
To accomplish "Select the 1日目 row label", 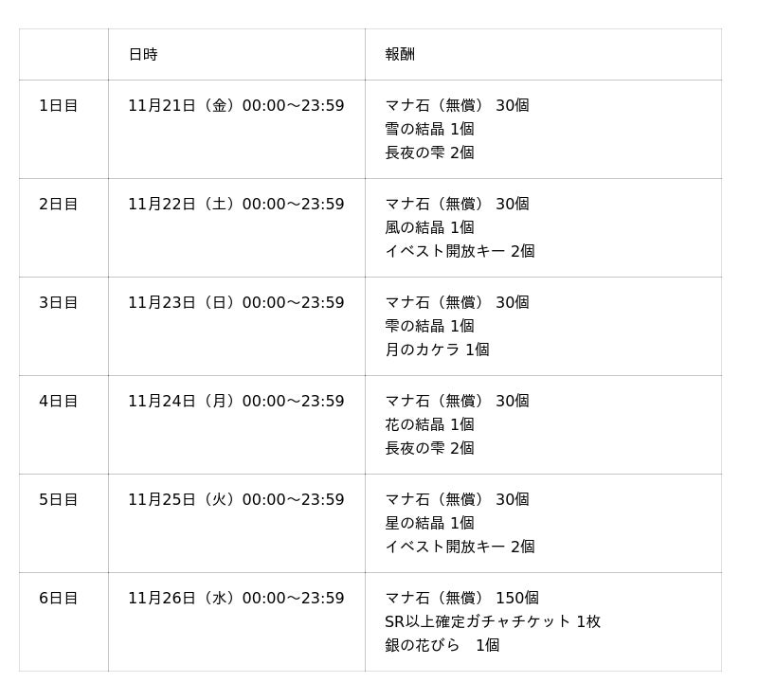I will tap(59, 106).
